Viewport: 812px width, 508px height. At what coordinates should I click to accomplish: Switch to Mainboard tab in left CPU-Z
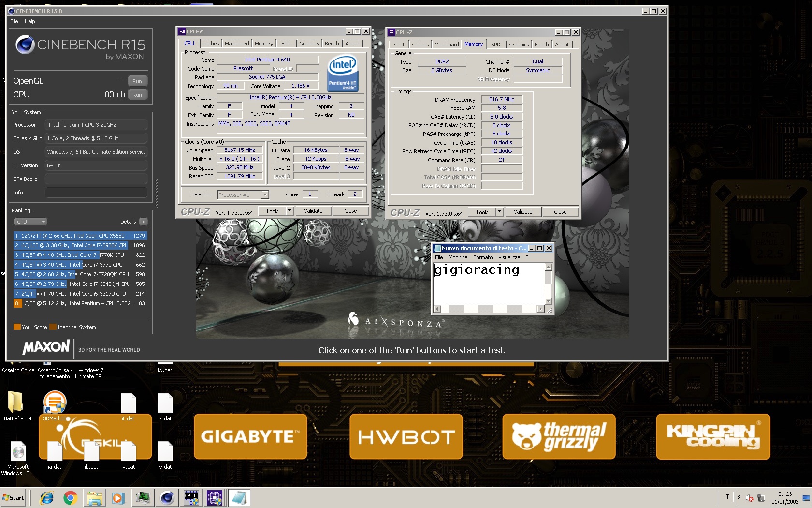pyautogui.click(x=237, y=44)
